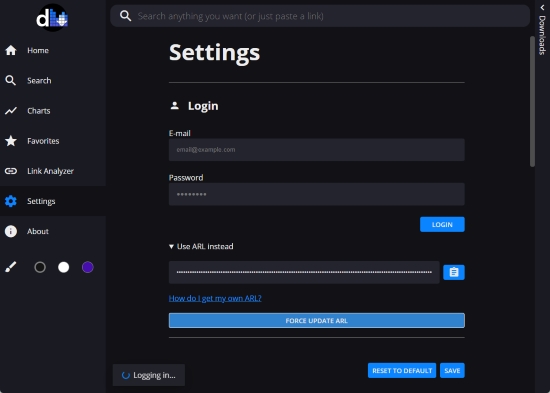550x393 pixels.
Task: Click the 'Login' section heading text
Action: point(203,106)
